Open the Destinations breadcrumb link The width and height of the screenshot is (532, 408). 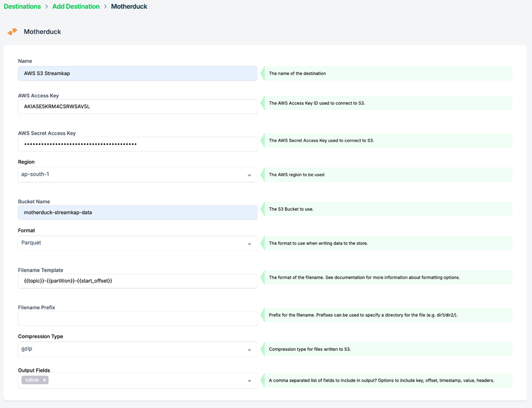point(22,7)
